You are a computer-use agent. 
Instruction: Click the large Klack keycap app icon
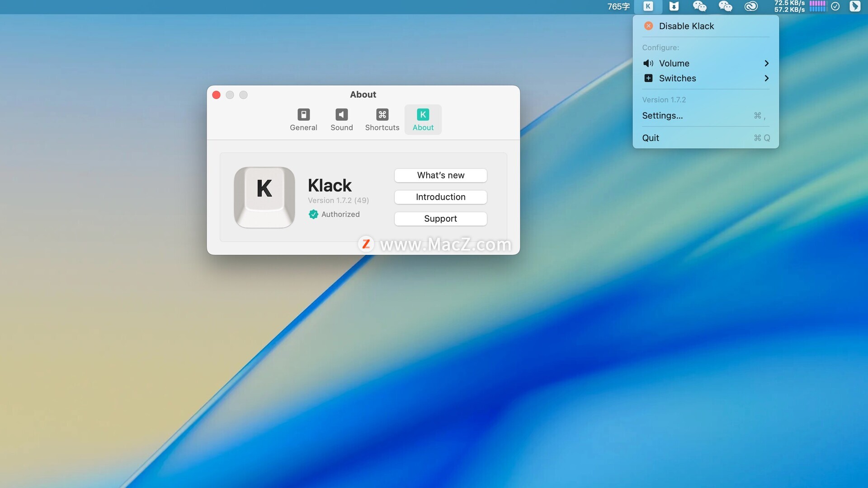(264, 197)
